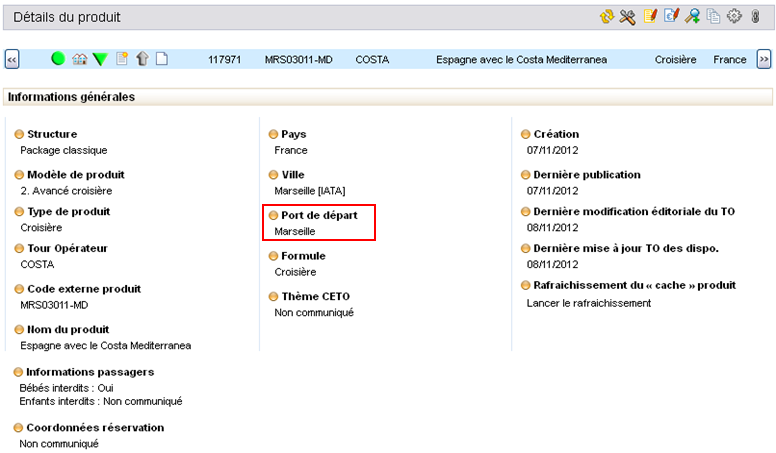Click the chain link icon
Viewport: 776px width, 453px height.
[755, 16]
